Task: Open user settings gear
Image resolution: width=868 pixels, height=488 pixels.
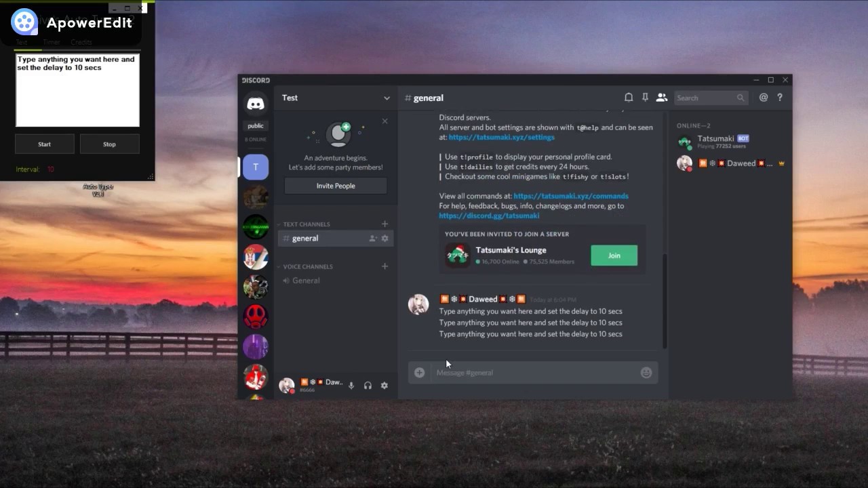Action: 384,386
